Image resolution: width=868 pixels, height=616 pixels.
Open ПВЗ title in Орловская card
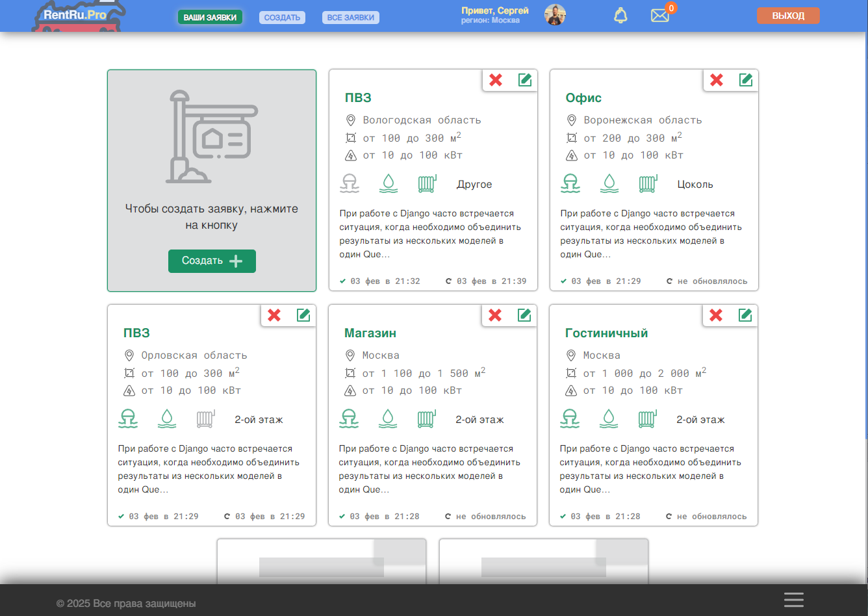136,333
